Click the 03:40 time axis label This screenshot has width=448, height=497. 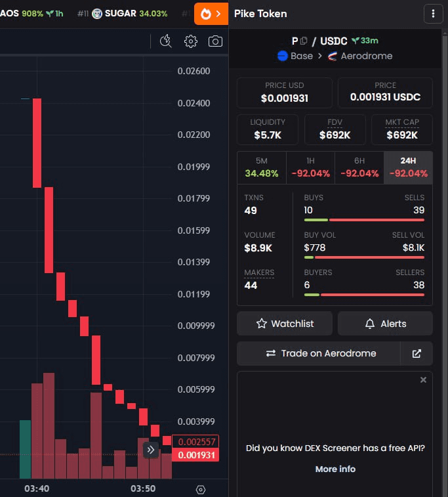point(37,488)
